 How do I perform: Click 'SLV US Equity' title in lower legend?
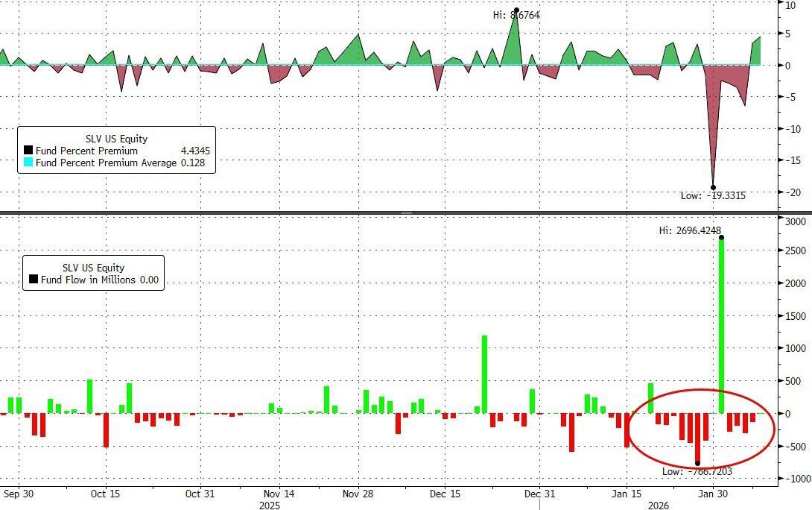93,268
